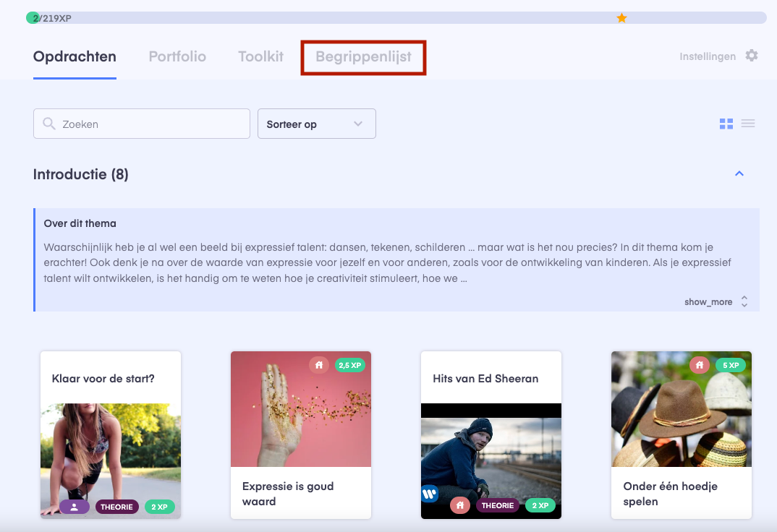Select the Opdrachten tab

pos(75,56)
